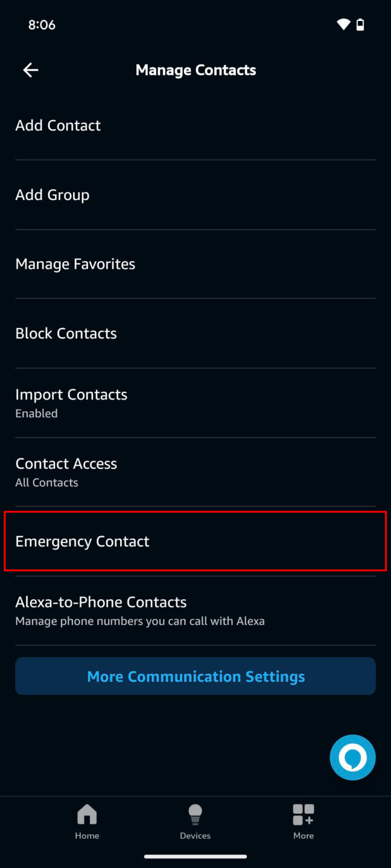Switch to the More tab
Screen dimensions: 391x868
[x=304, y=822]
